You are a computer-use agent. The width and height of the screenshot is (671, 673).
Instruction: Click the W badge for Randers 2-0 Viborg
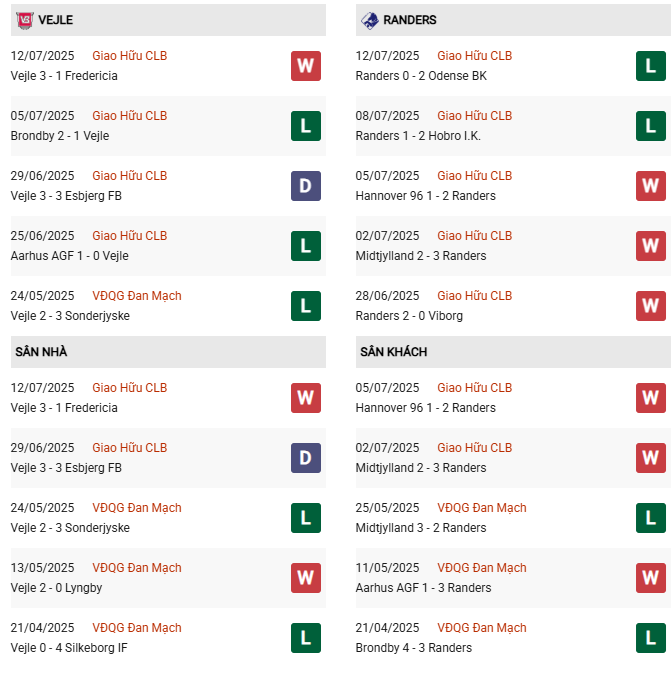click(x=651, y=306)
